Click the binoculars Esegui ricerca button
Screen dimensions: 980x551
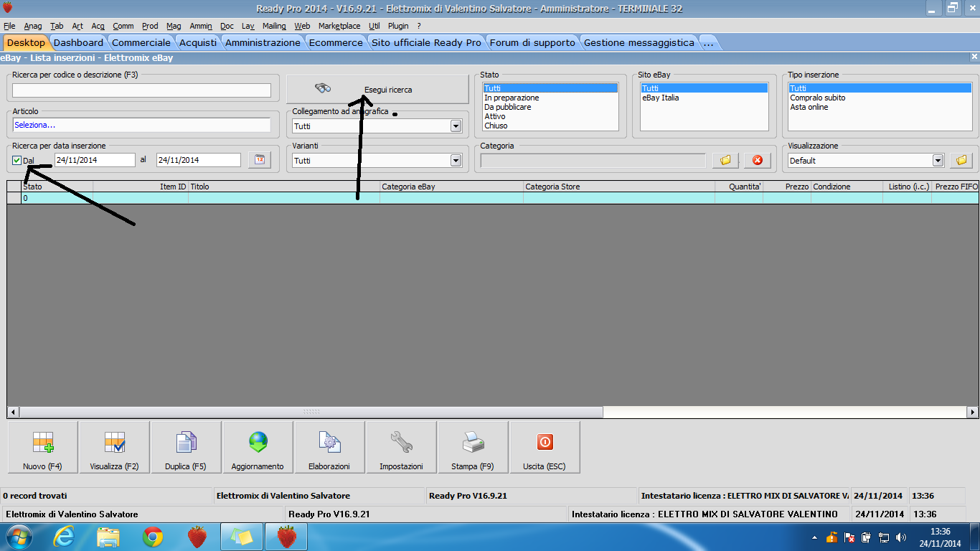pos(377,89)
